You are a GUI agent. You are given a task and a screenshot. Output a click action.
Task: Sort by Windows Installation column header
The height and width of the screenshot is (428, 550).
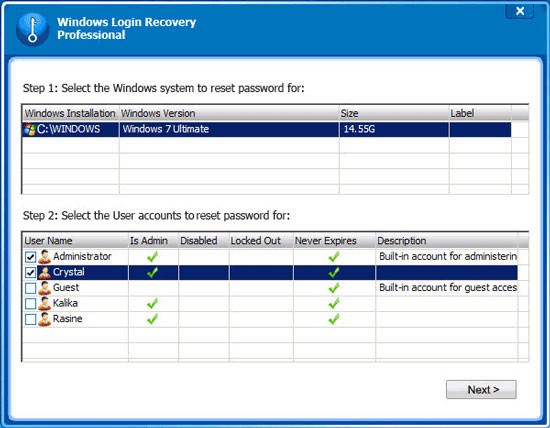pyautogui.click(x=71, y=113)
